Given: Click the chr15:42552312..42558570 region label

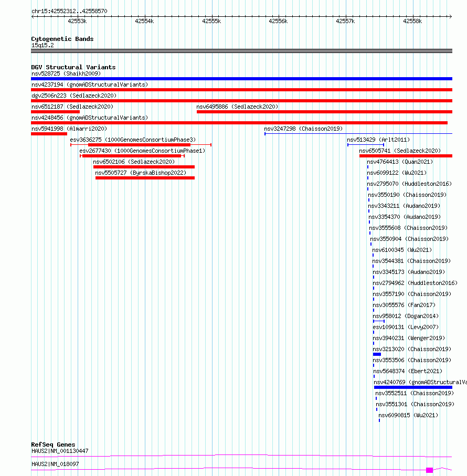Looking at the screenshot, I should 69,11.
